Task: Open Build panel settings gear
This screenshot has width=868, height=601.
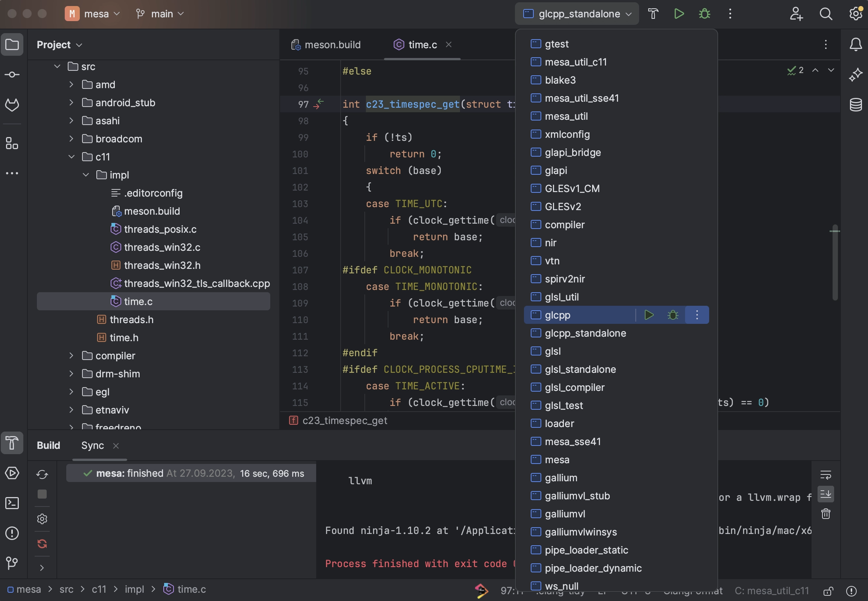Action: 42,519
